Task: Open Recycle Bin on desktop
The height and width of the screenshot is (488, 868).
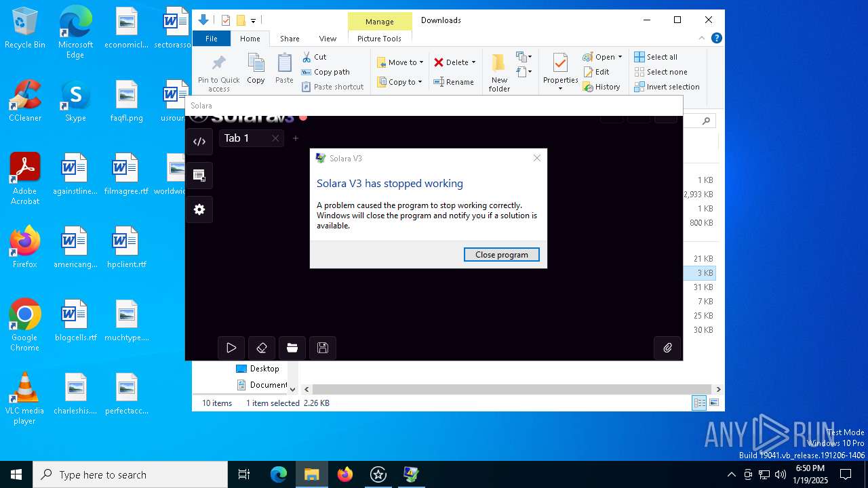Action: tap(25, 28)
